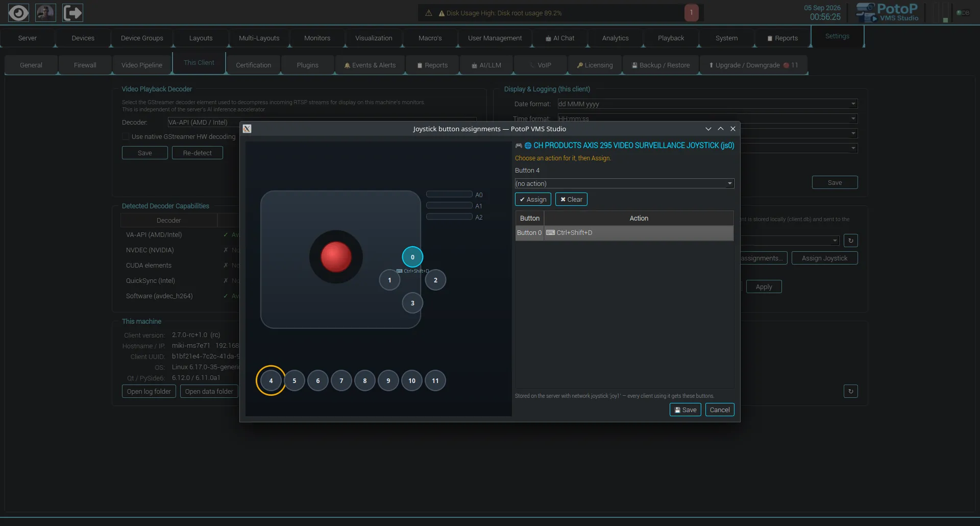Click Open log folder button
Screen dimensions: 980x526
[x=149, y=391]
